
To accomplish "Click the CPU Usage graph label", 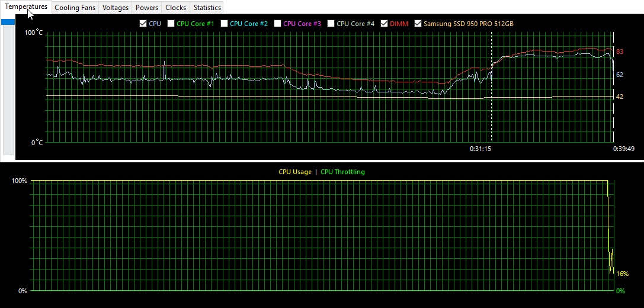I will [294, 172].
